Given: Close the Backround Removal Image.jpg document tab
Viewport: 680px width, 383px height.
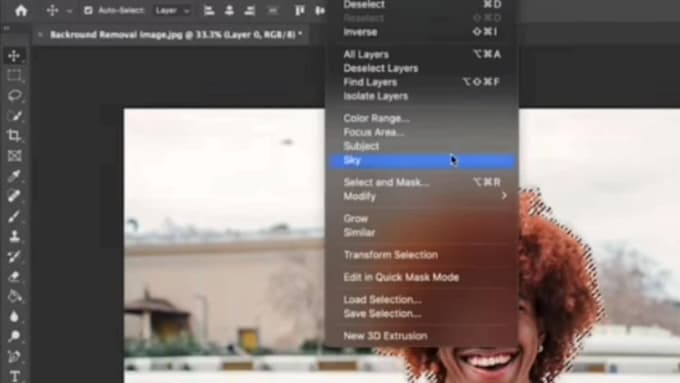Looking at the screenshot, I should [x=40, y=35].
